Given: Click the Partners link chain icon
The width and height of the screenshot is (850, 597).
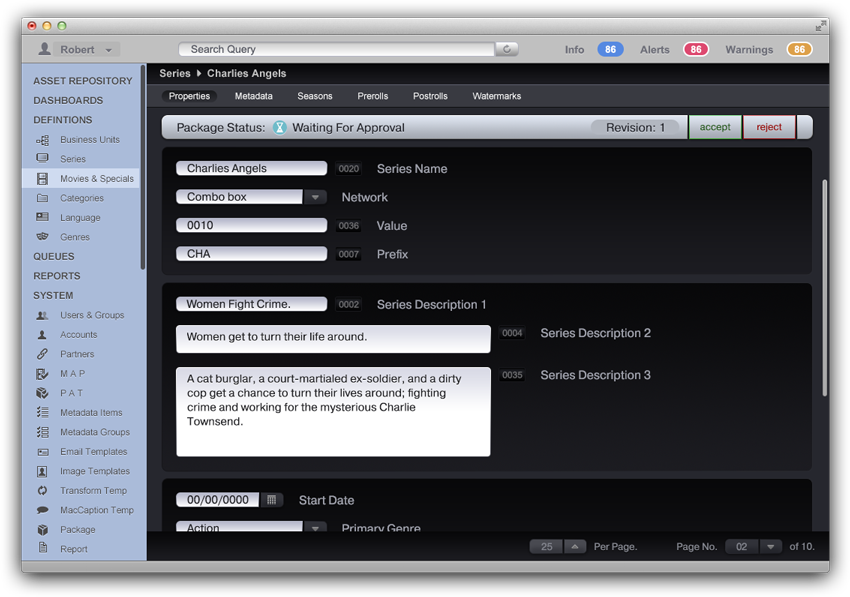Looking at the screenshot, I should click(x=42, y=354).
